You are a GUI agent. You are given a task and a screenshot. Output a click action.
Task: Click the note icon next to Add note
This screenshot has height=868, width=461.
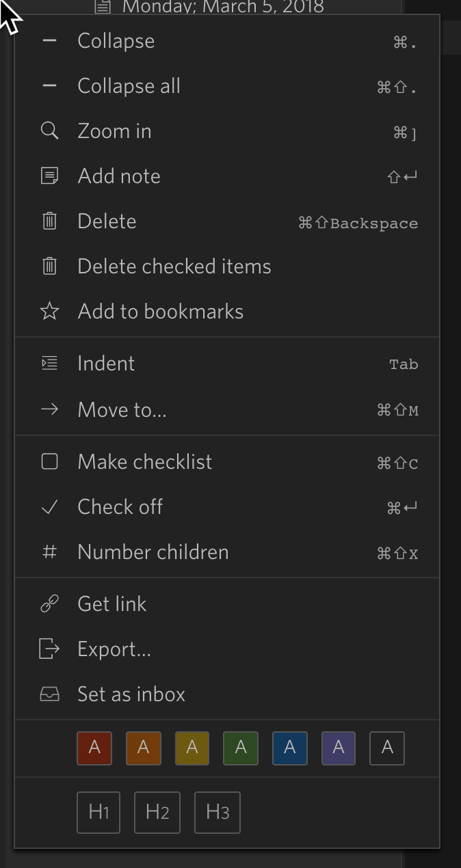point(49,176)
